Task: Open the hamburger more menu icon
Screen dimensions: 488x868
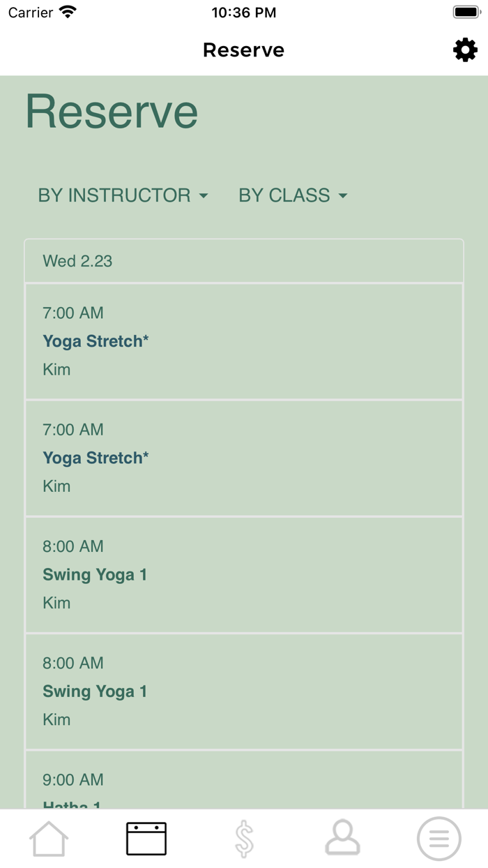Action: pyautogui.click(x=439, y=839)
